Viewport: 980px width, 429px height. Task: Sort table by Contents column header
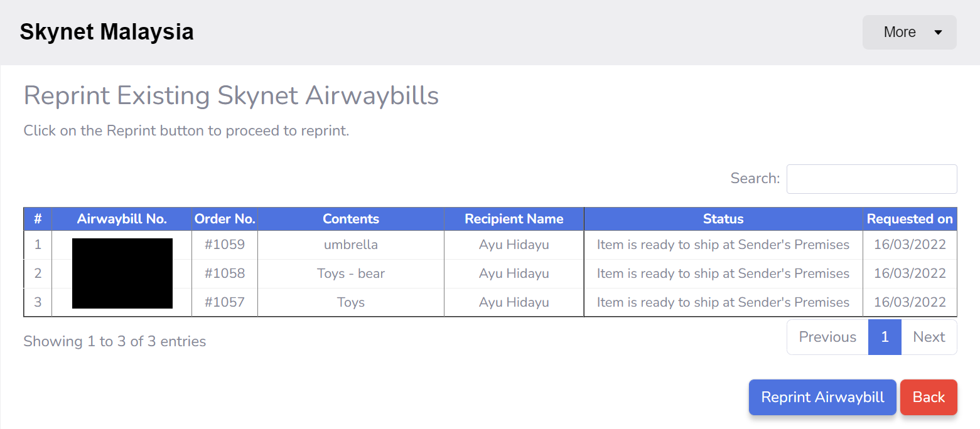click(351, 219)
